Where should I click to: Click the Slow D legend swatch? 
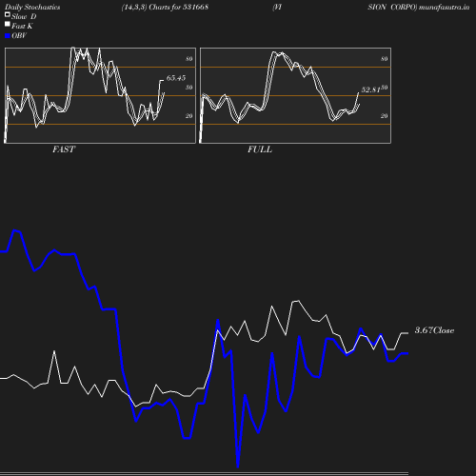click(8, 14)
